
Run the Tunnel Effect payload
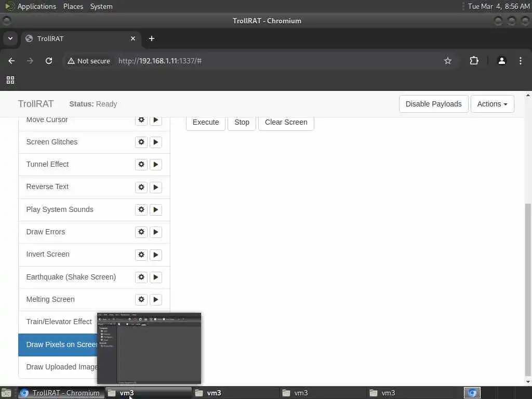coord(156,164)
